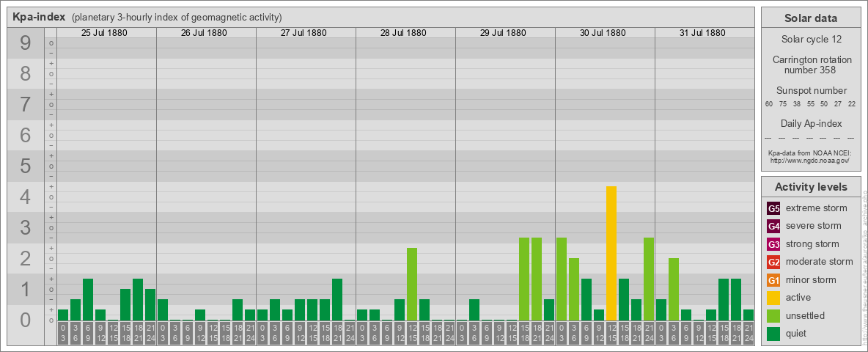Image resolution: width=868 pixels, height=352 pixels.
Task: Click the 18-21 quiet bar on 27 Jul 1880
Action: tap(337, 299)
